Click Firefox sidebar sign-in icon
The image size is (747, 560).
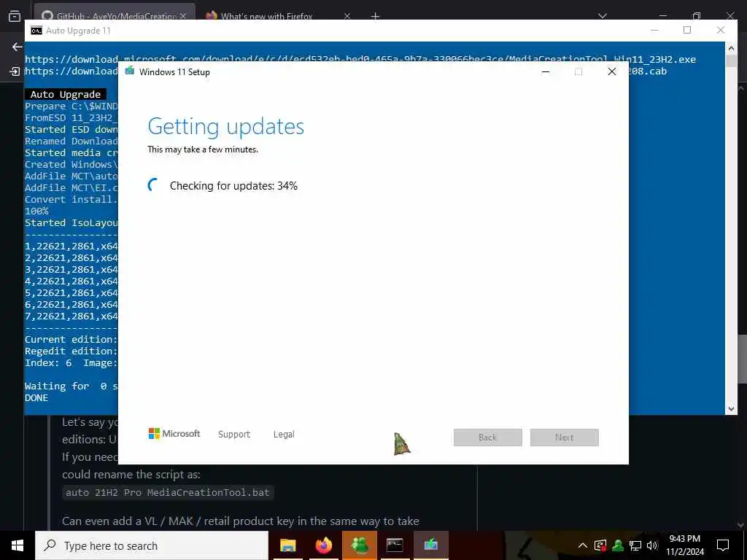(x=15, y=71)
